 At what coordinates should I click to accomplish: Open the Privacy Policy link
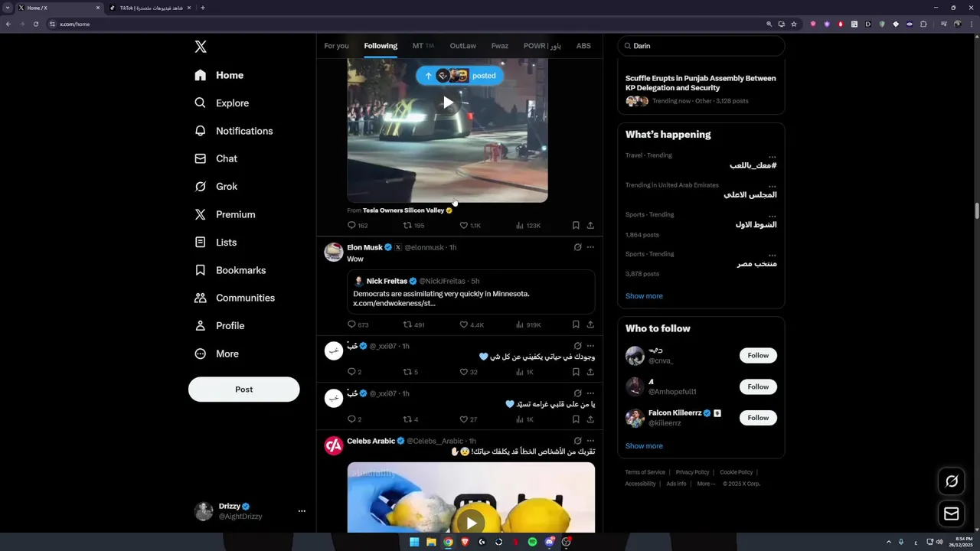(692, 472)
